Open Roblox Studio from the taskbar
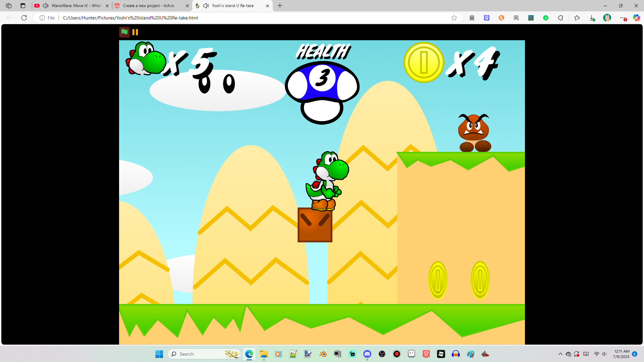The height and width of the screenshot is (362, 644). point(441,354)
